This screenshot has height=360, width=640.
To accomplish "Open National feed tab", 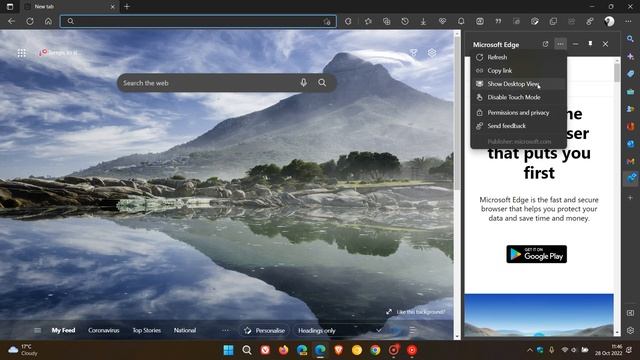I will click(185, 330).
